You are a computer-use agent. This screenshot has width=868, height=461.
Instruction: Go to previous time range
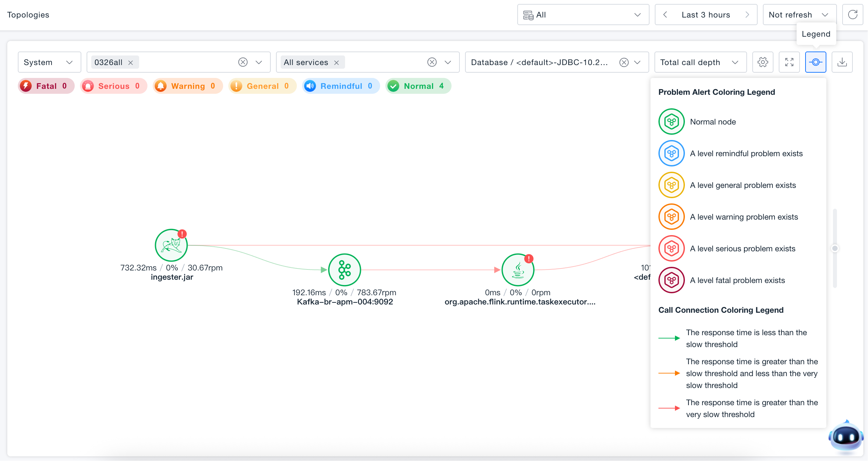tap(665, 15)
